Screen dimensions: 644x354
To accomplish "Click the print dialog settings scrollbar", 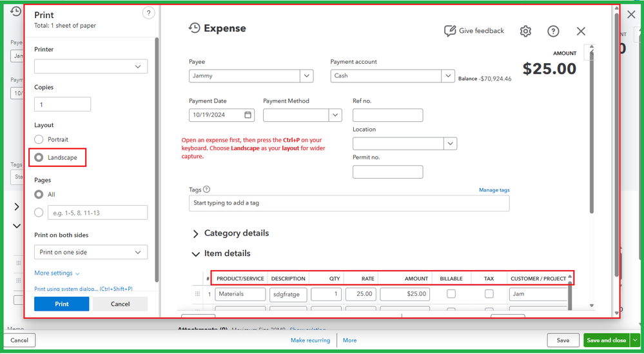I will pos(157,159).
